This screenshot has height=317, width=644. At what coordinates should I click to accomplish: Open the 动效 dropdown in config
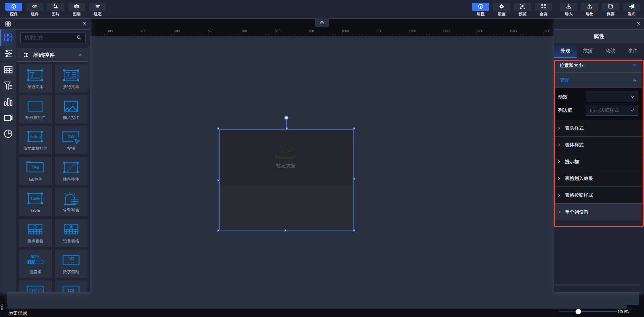[611, 97]
